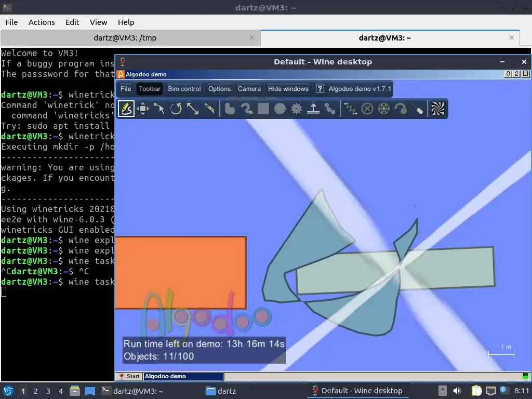
Task: Open the Algodoo Options menu
Action: [x=220, y=88]
